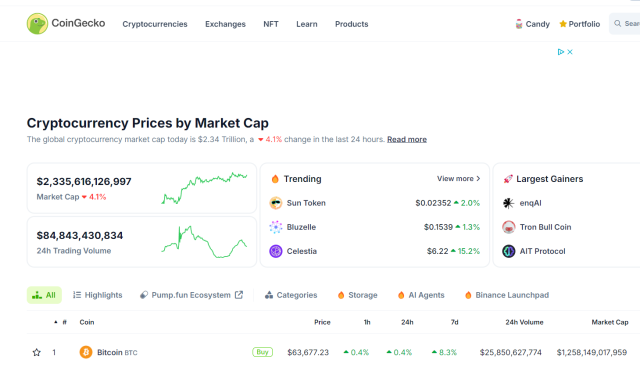Click the Sun Token trending icon
640x367 pixels.
[x=276, y=203]
